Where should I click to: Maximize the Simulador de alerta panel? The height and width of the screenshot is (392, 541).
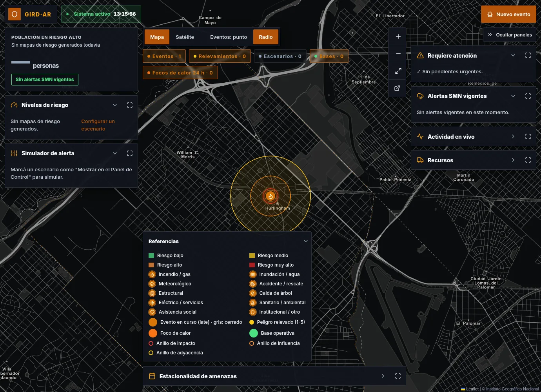(x=130, y=153)
